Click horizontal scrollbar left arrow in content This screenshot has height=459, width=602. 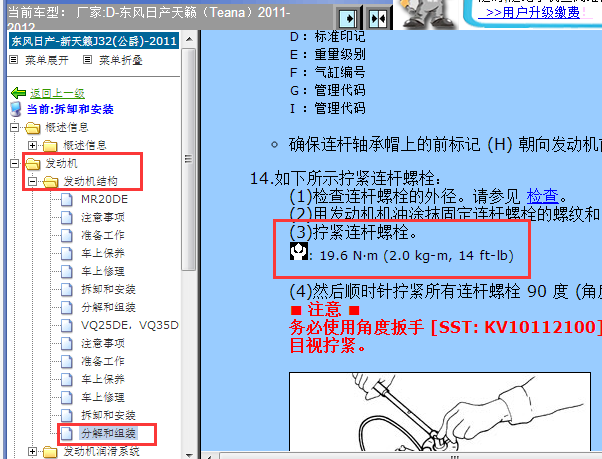point(209,457)
